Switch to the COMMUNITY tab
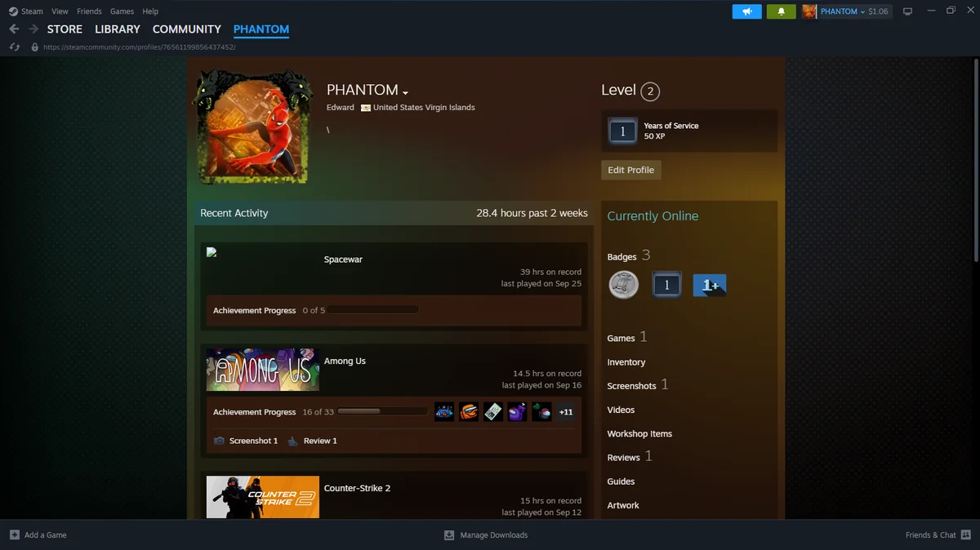 click(187, 29)
